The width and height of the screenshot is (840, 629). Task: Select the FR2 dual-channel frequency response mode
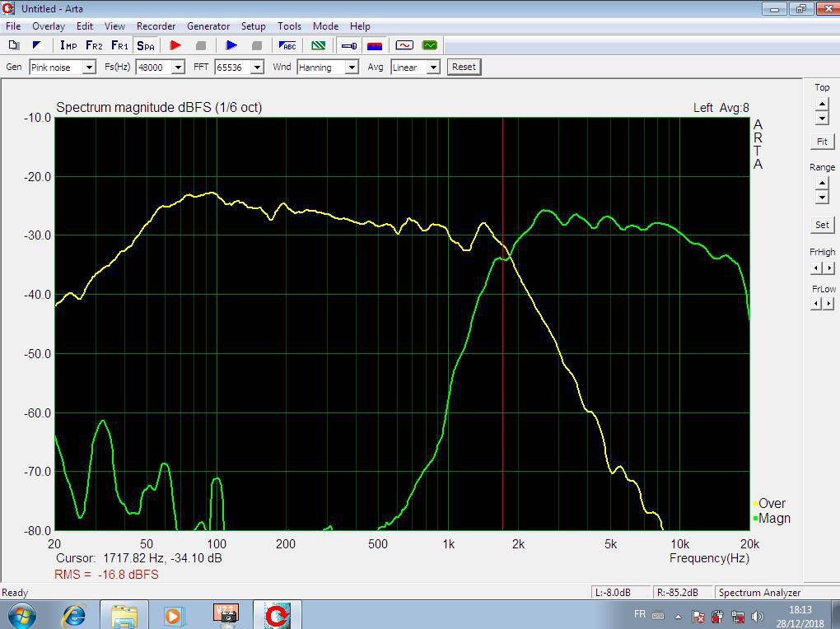point(94,45)
